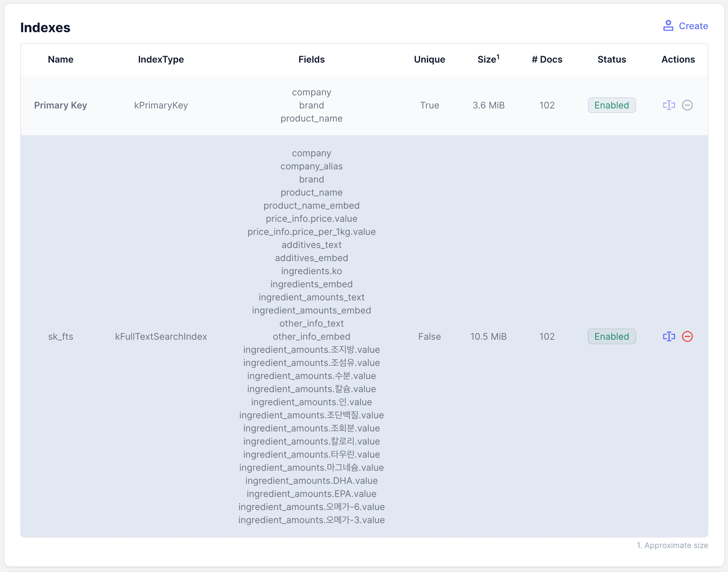Viewport: 728px width, 572px height.
Task: Click the Approximate size footnote
Action: 672,545
